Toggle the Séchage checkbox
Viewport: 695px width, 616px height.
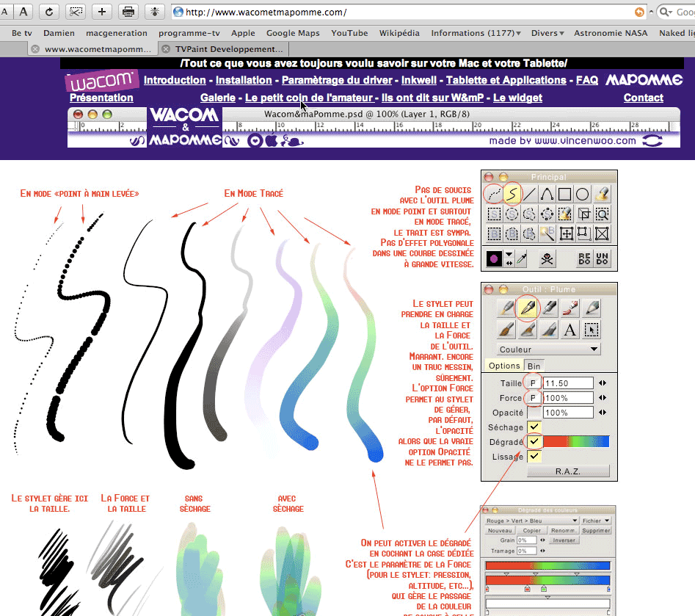[534, 427]
